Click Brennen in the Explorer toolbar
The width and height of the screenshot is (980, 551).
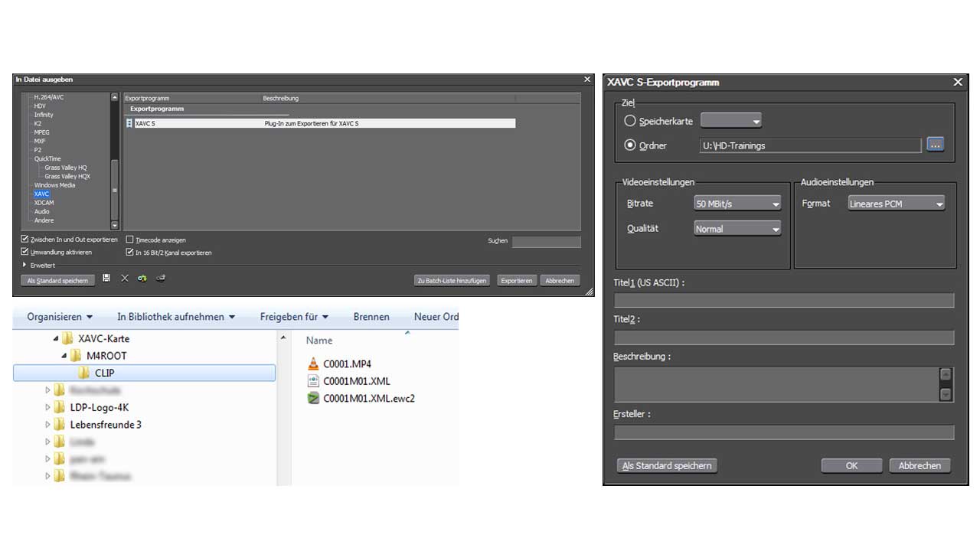371,317
